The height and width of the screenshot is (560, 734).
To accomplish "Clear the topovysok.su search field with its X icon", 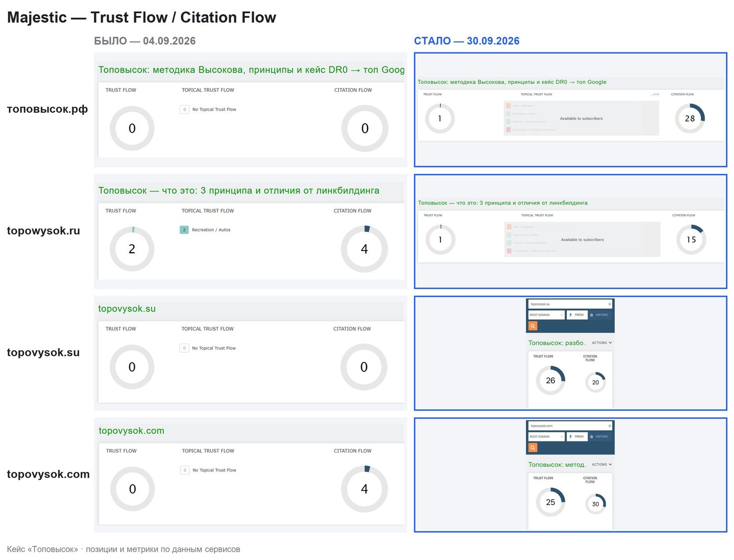I will [609, 304].
